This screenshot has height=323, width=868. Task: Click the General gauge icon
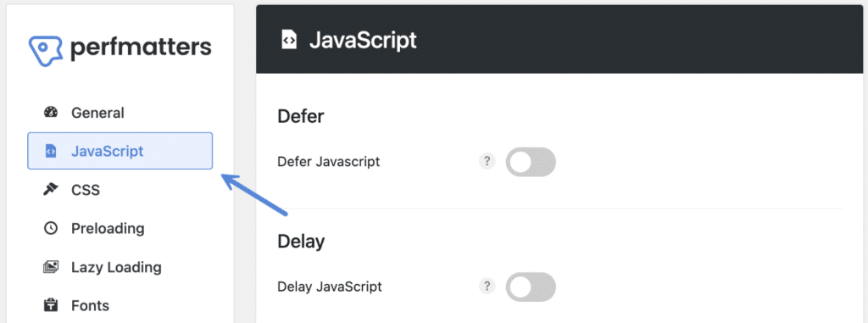click(x=51, y=113)
